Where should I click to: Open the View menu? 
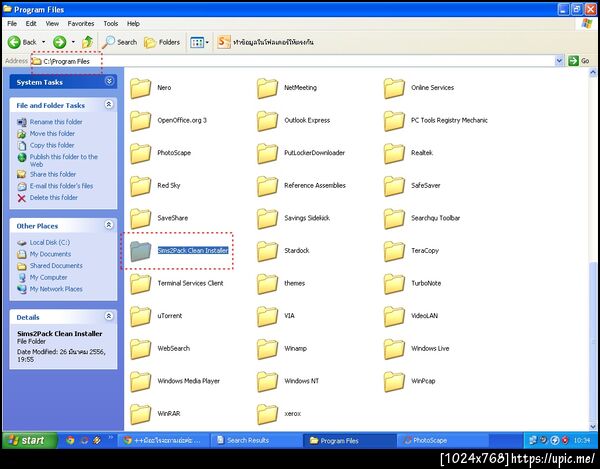(52, 24)
